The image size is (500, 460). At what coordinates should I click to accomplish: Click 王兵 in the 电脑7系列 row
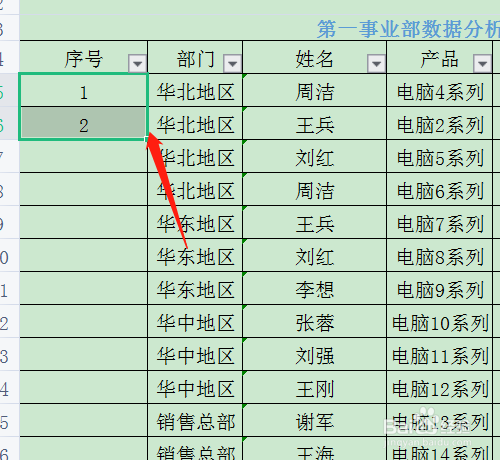click(x=315, y=222)
